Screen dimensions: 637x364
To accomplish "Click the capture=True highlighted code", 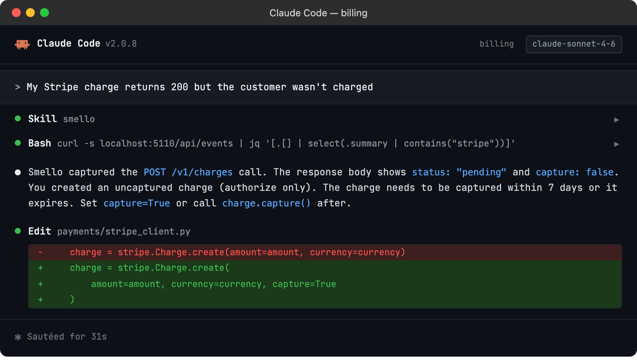I will pyautogui.click(x=137, y=203).
